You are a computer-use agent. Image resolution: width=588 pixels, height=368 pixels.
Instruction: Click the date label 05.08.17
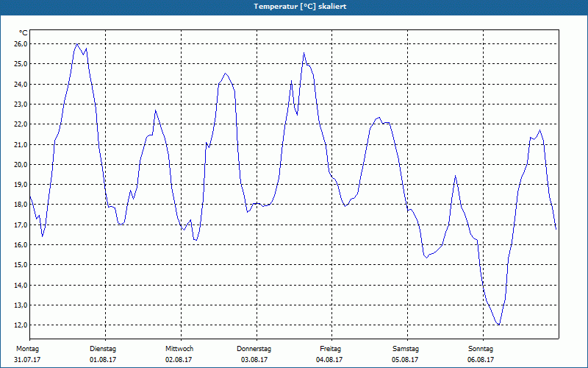coord(405,360)
